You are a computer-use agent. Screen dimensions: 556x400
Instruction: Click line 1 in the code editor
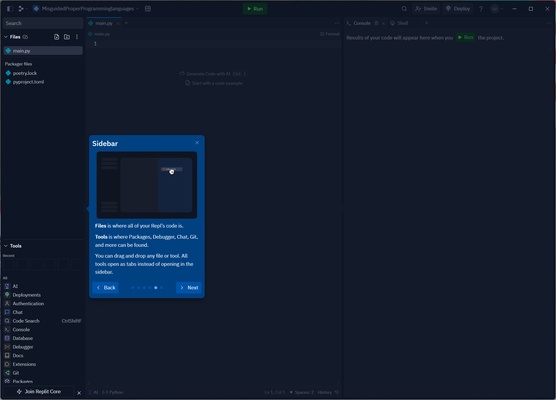(x=214, y=44)
